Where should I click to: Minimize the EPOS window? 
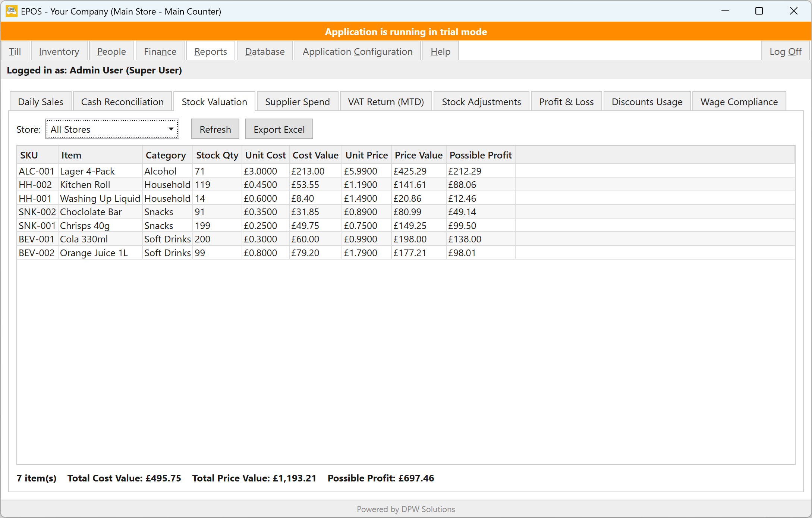pyautogui.click(x=725, y=11)
